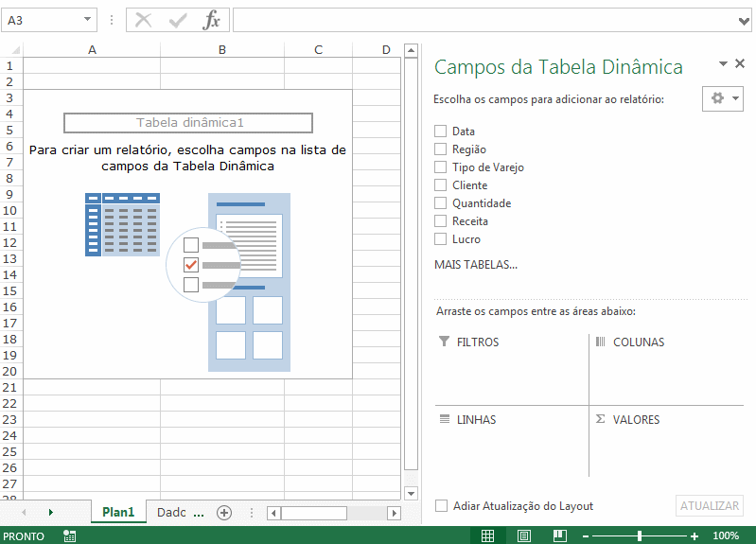Open the Name Box dropdown arrow

[87, 20]
